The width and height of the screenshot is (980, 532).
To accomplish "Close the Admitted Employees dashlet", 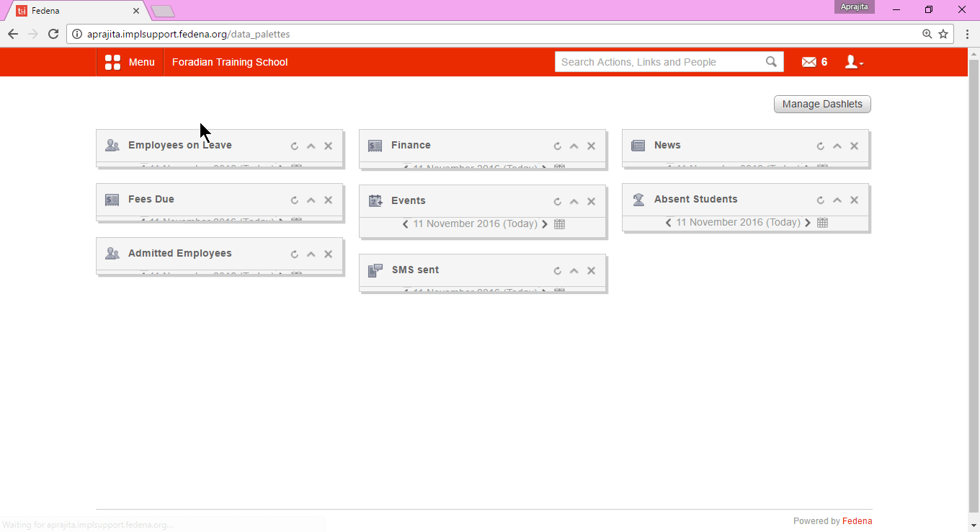I will 329,254.
